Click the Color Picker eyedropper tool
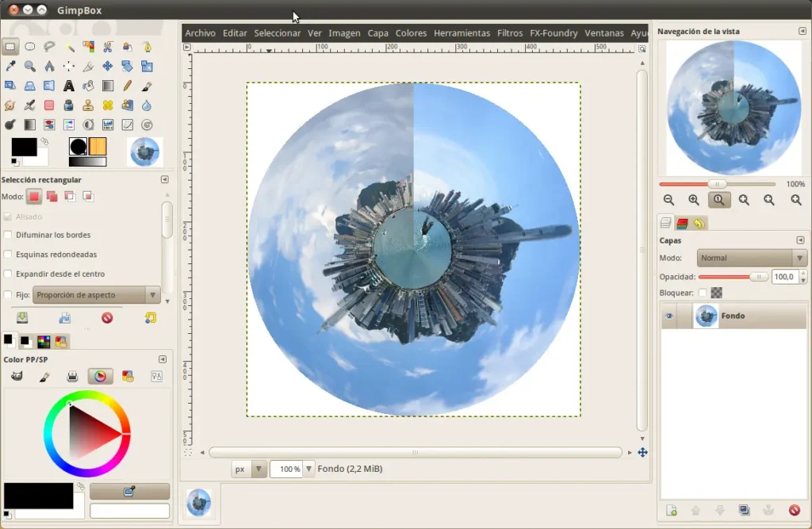812x529 pixels. click(10, 67)
